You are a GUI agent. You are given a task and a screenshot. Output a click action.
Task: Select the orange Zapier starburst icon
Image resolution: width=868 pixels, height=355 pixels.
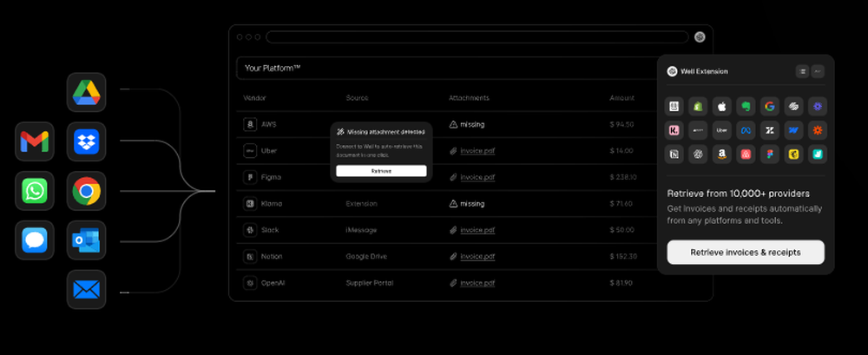[x=817, y=130]
